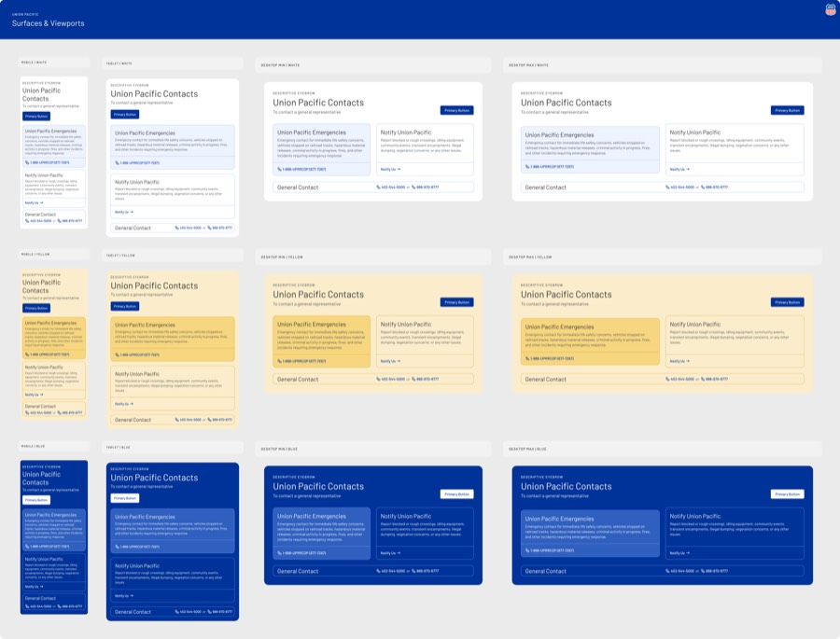Screen dimensions: 840x639
Task: Click the emergency phone icon in Desktop Min White frame
Action: [280, 169]
